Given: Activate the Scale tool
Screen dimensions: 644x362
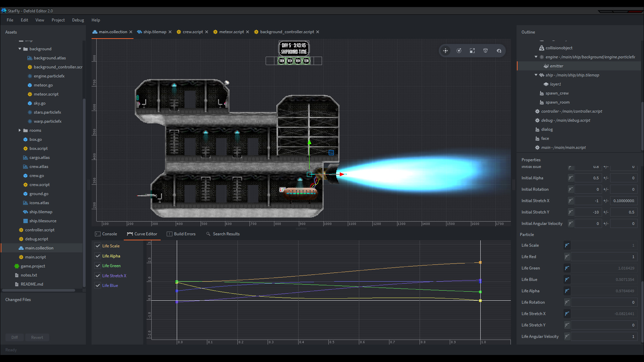Looking at the screenshot, I should pos(472,50).
